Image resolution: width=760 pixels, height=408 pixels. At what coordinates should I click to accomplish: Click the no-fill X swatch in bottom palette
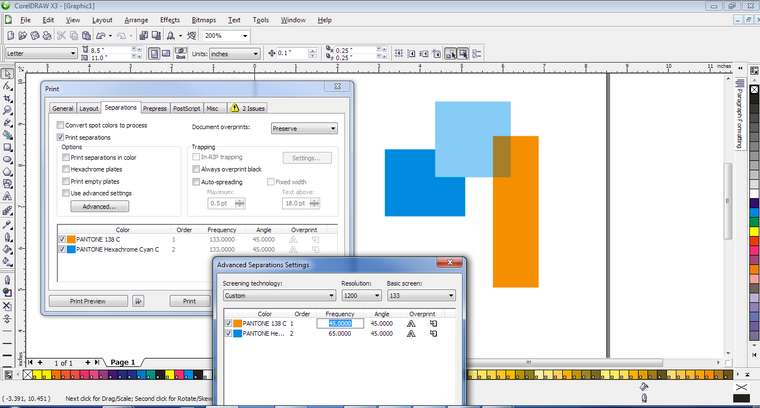(x=28, y=375)
